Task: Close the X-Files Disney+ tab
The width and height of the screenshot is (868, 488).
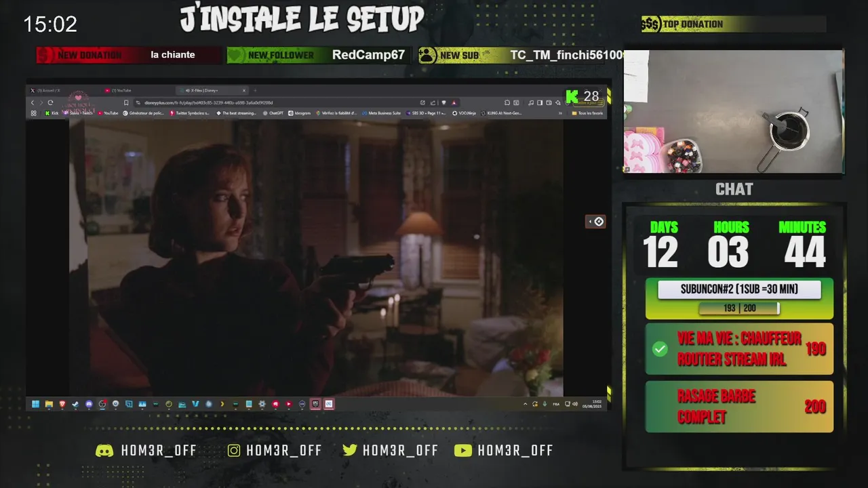Action: click(244, 90)
